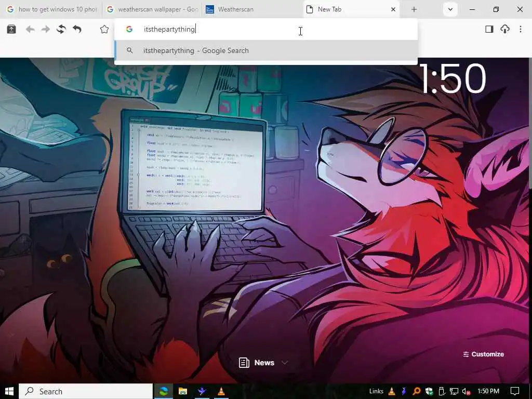Switch to the Weatherscan tab

[x=252, y=9]
